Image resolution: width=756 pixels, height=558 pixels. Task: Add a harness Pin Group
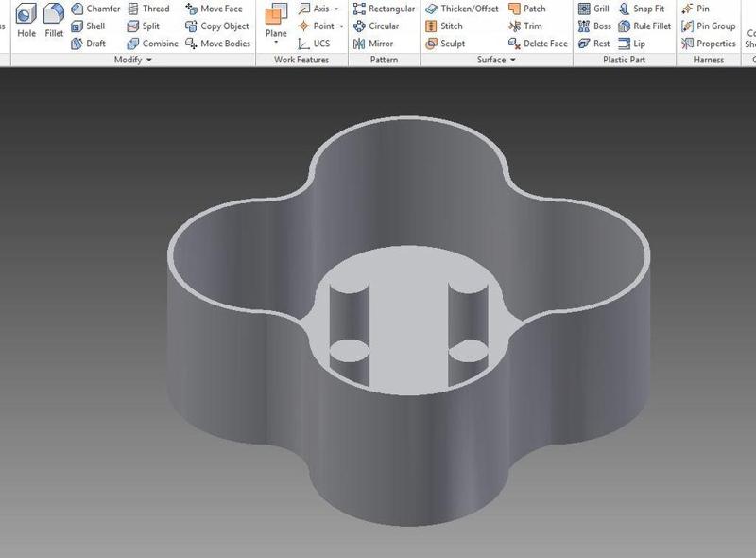[x=708, y=26]
